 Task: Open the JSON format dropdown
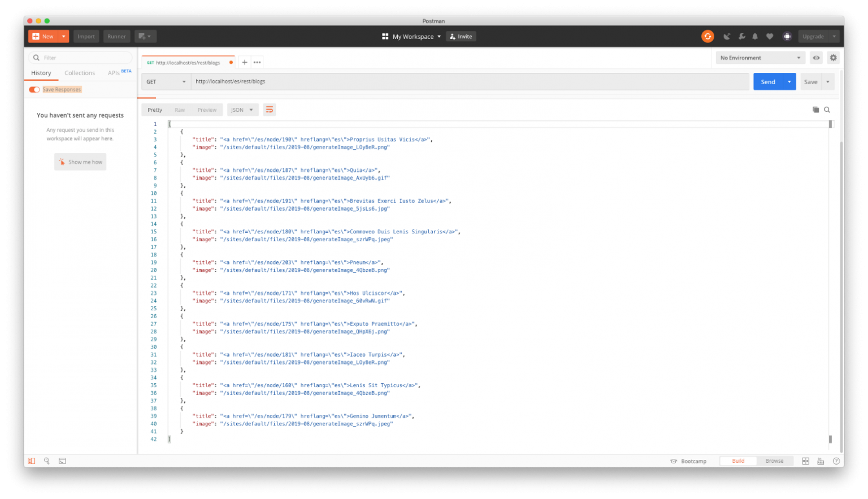242,110
